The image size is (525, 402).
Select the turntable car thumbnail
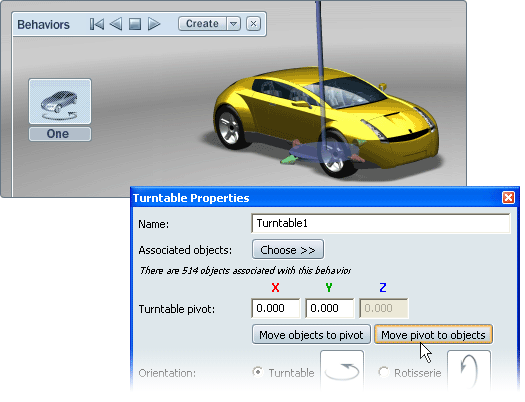tap(60, 101)
